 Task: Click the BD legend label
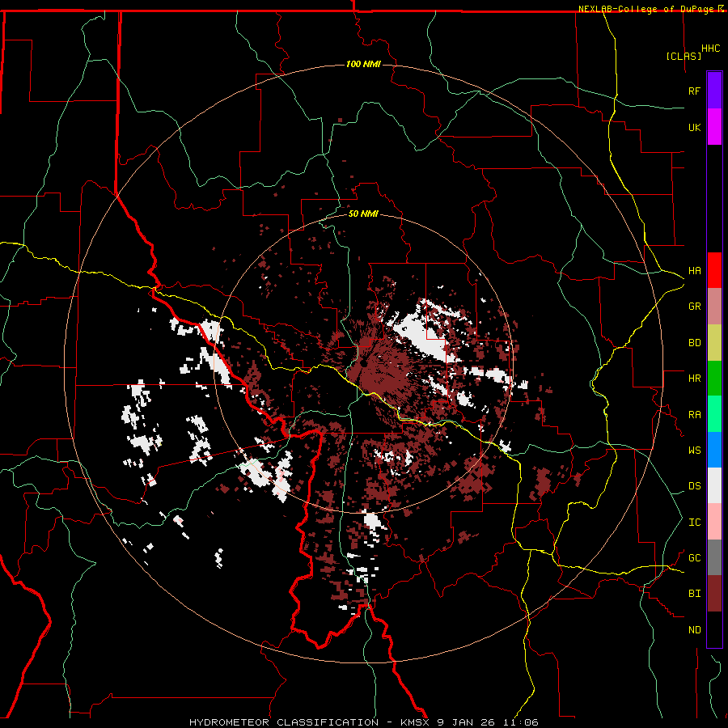(694, 343)
